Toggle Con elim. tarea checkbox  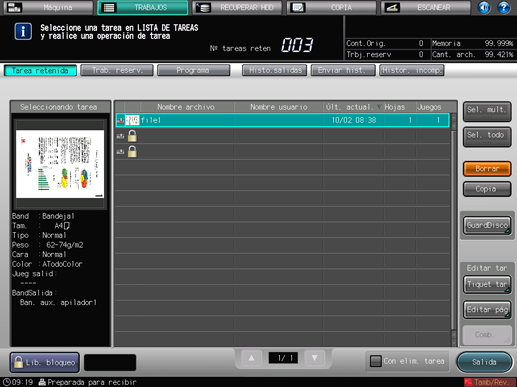pyautogui.click(x=376, y=361)
